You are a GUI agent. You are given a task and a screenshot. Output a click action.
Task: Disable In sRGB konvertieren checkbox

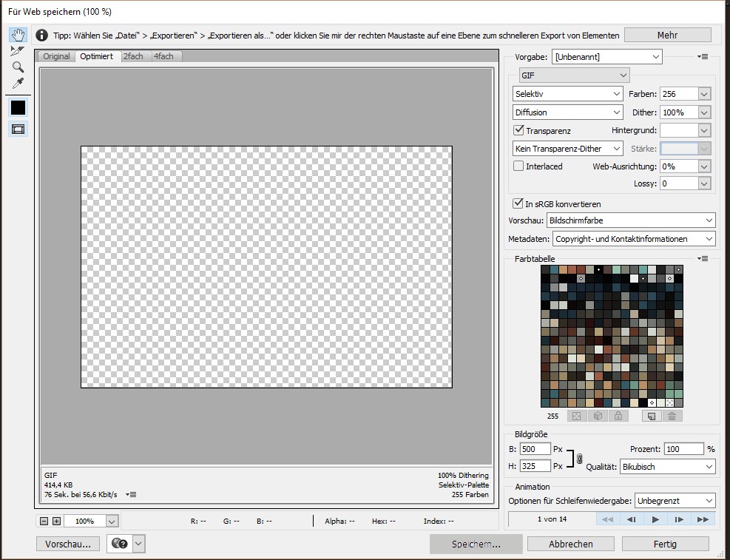tap(518, 204)
